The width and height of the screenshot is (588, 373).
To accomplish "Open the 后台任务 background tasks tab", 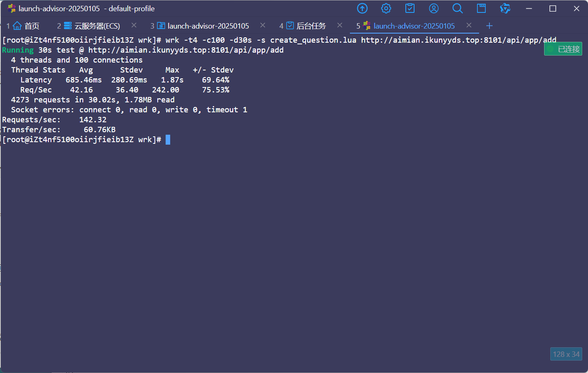I will (307, 26).
